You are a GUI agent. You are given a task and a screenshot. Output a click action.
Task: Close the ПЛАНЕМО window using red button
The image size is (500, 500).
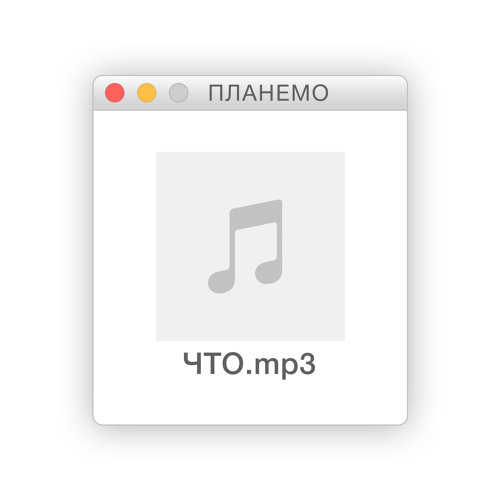115,93
